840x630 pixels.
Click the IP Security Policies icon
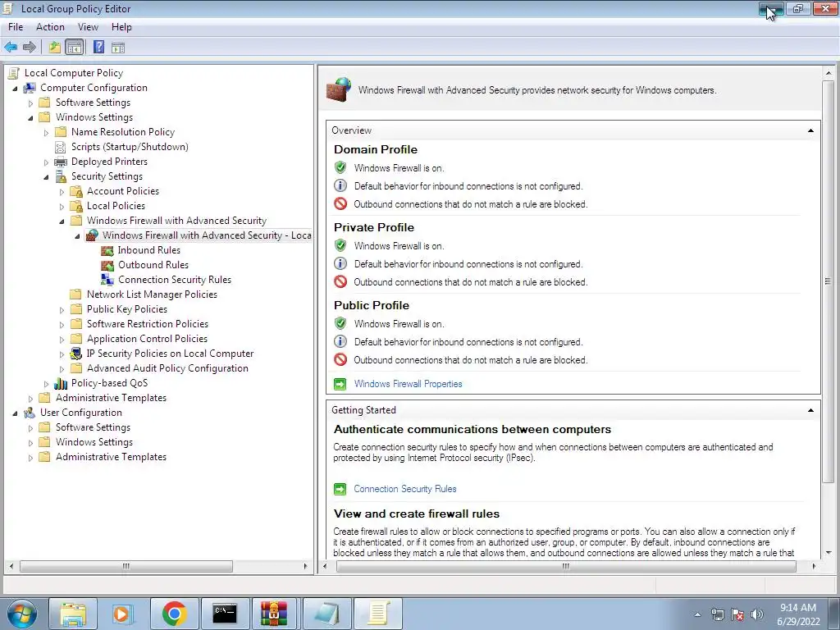pyautogui.click(x=76, y=354)
